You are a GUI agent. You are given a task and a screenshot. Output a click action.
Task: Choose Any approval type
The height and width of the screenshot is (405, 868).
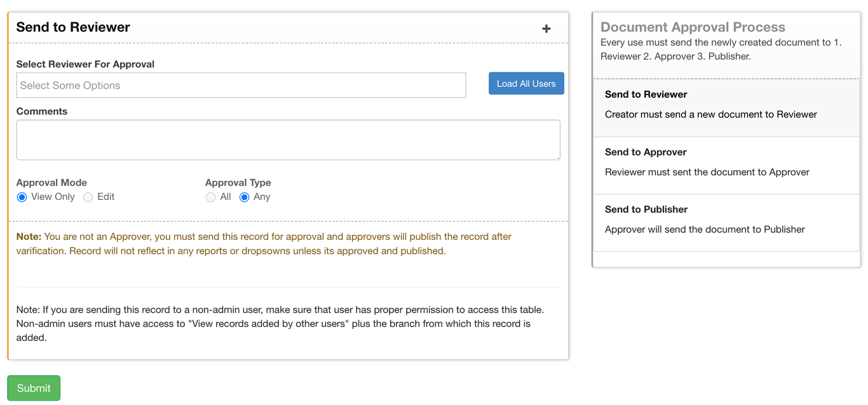(245, 197)
